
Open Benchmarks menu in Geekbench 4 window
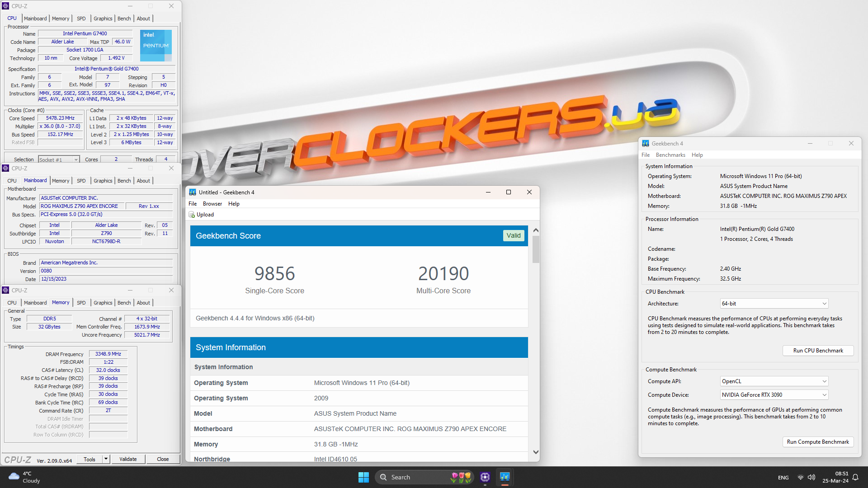click(670, 155)
